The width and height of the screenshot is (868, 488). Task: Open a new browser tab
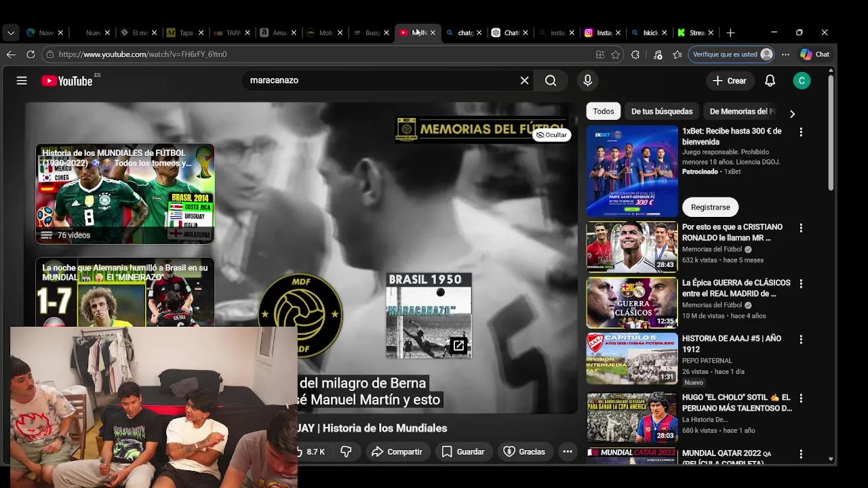(x=730, y=33)
